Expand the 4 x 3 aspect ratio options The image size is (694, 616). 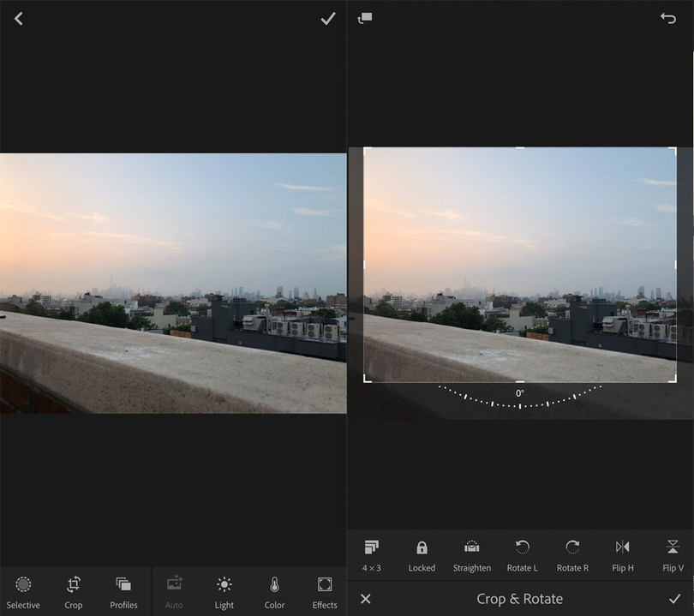point(372,554)
